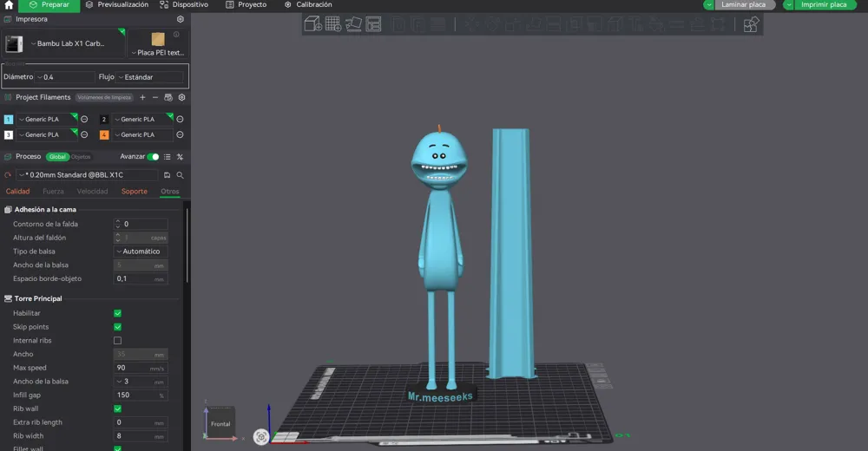The image size is (868, 451).
Task: Toggle the Avanzar advanced switch
Action: 154,157
